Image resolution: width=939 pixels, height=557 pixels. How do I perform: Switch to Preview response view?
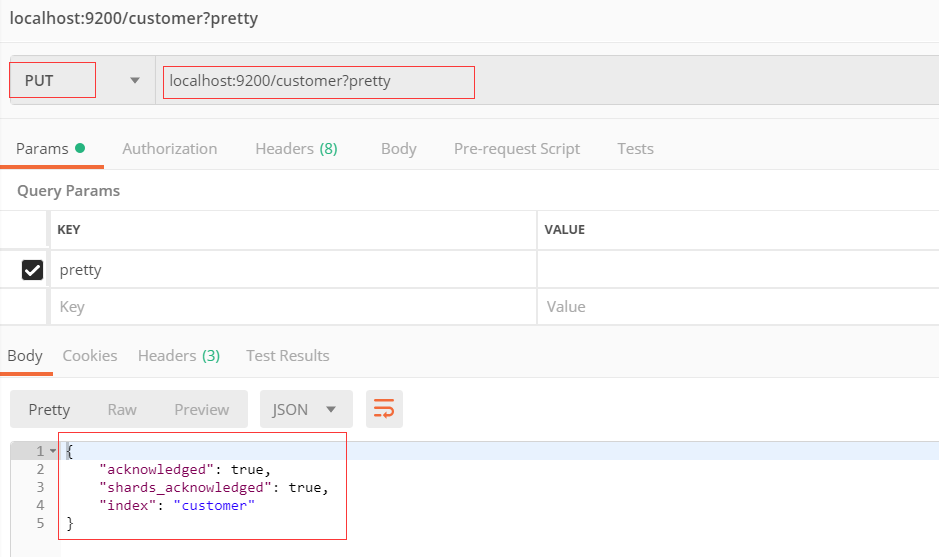pos(201,410)
